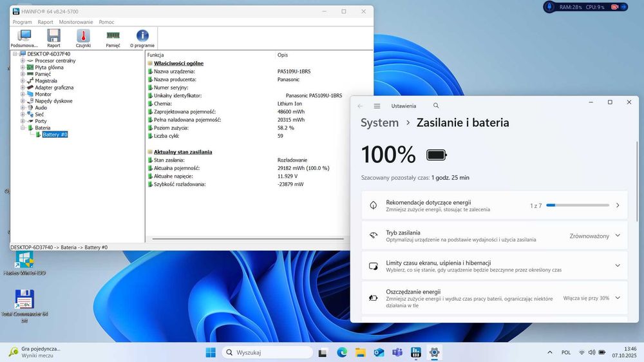Screen dimensions: 644x362
Task: Click the energy recommendations progress bar
Action: 578,205
